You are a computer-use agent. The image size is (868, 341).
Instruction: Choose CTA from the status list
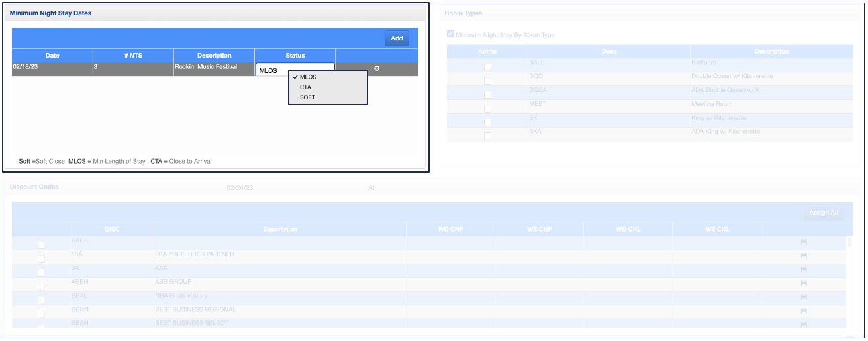305,87
